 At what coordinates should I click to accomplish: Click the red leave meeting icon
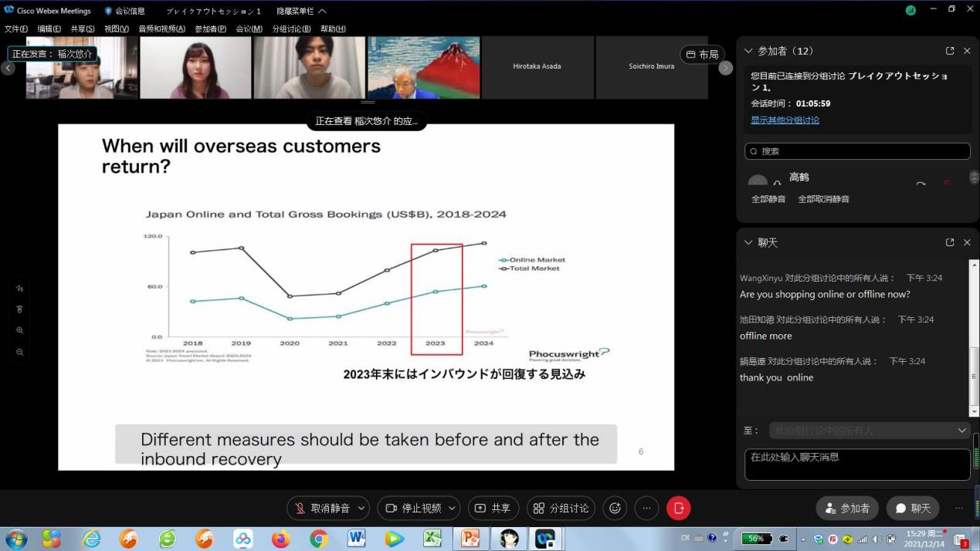(679, 508)
